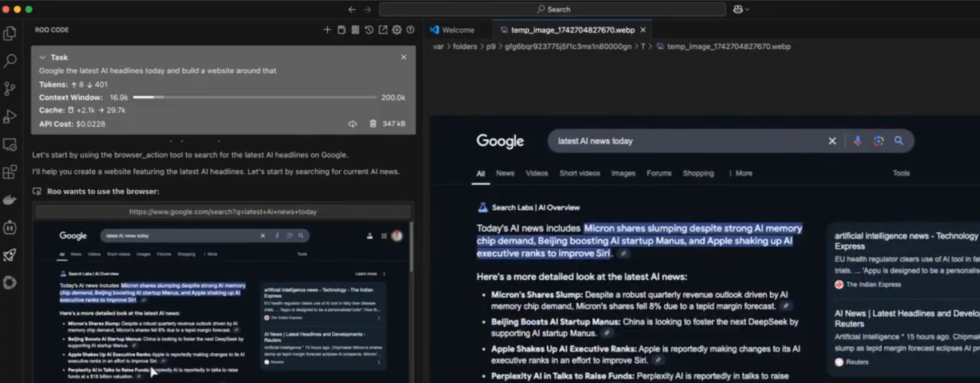Open the Search view in activity bar
This screenshot has height=383, width=980.
[10, 61]
